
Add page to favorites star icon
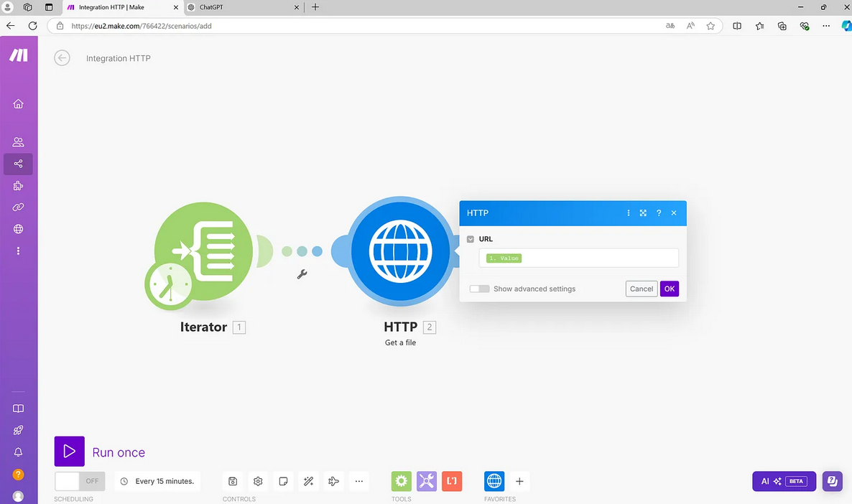click(x=710, y=26)
